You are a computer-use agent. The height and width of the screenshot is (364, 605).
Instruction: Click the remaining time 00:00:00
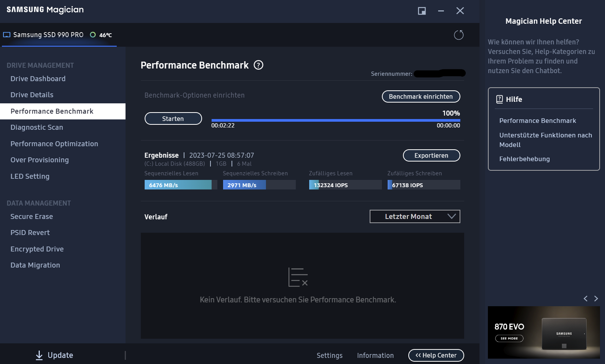(x=448, y=126)
